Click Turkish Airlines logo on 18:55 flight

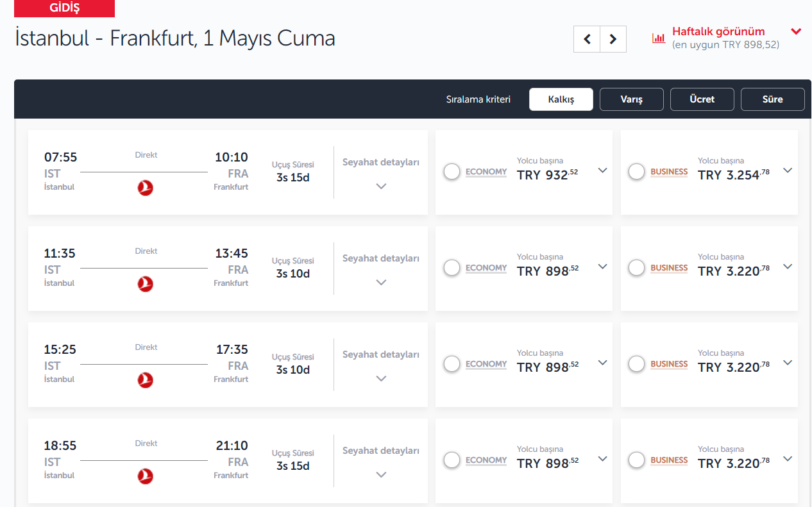coord(146,476)
